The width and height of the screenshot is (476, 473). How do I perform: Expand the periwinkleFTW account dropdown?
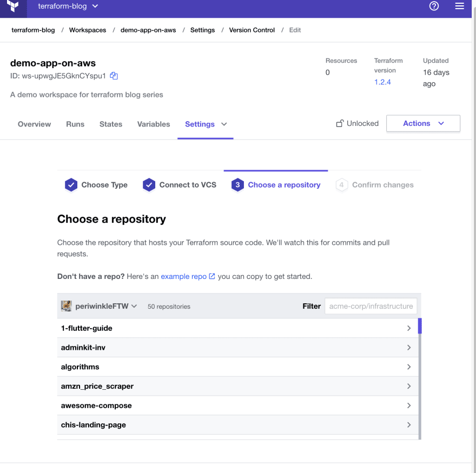106,306
